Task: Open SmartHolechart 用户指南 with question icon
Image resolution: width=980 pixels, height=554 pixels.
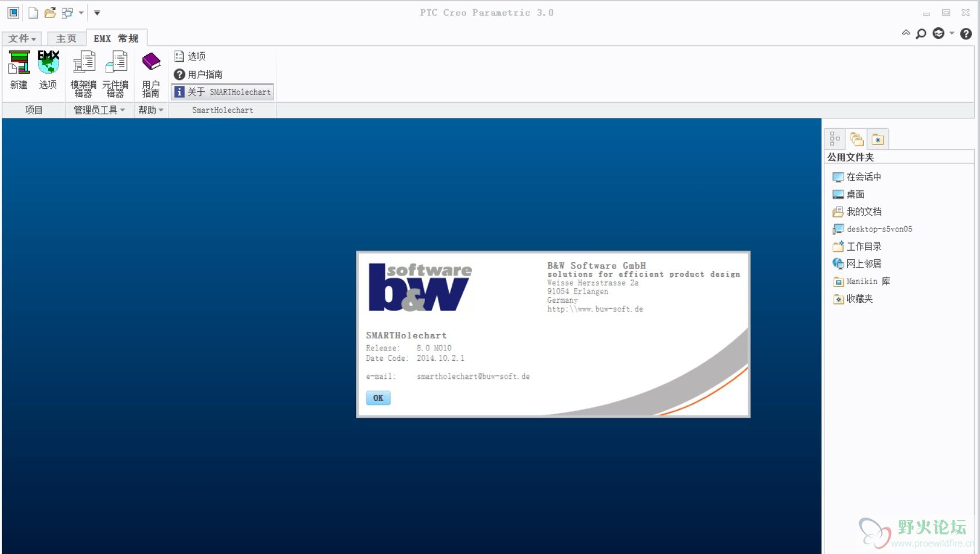Action: 198,74
